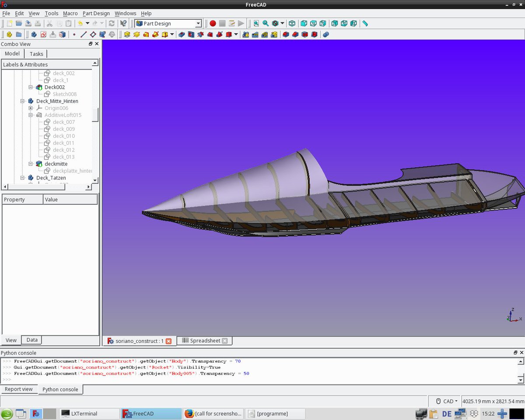Click the model tree vertical scrollbar handle
Screen dimensions: 525x420
95,115
